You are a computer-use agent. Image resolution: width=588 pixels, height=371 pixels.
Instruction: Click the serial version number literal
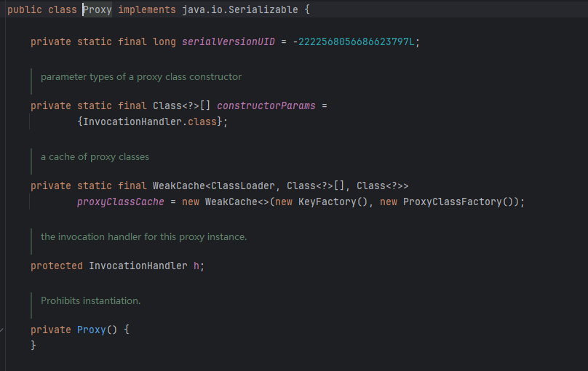click(357, 41)
